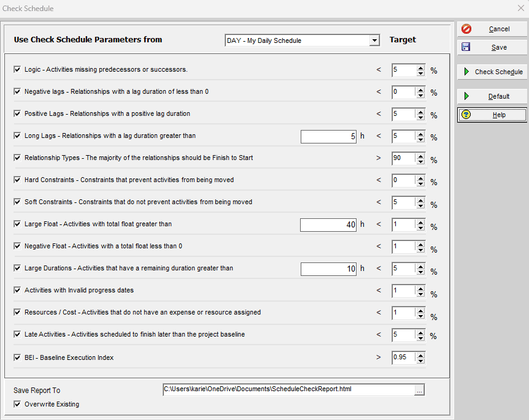Close the Check Schedule dialog window
This screenshot has width=529, height=420.
[x=520, y=9]
